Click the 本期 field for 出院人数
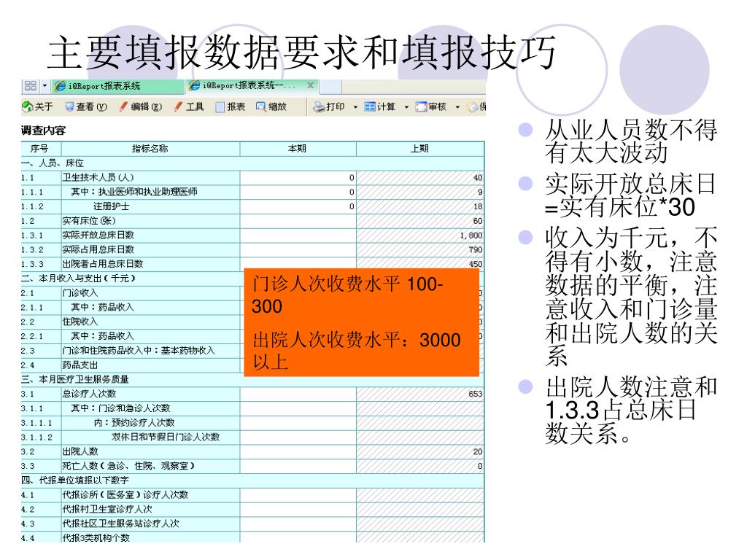The height and width of the screenshot is (560, 747). tap(298, 451)
